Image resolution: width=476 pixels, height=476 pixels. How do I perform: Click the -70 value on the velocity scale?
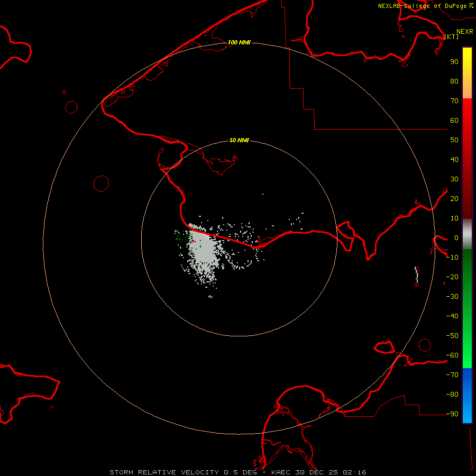[x=452, y=375]
